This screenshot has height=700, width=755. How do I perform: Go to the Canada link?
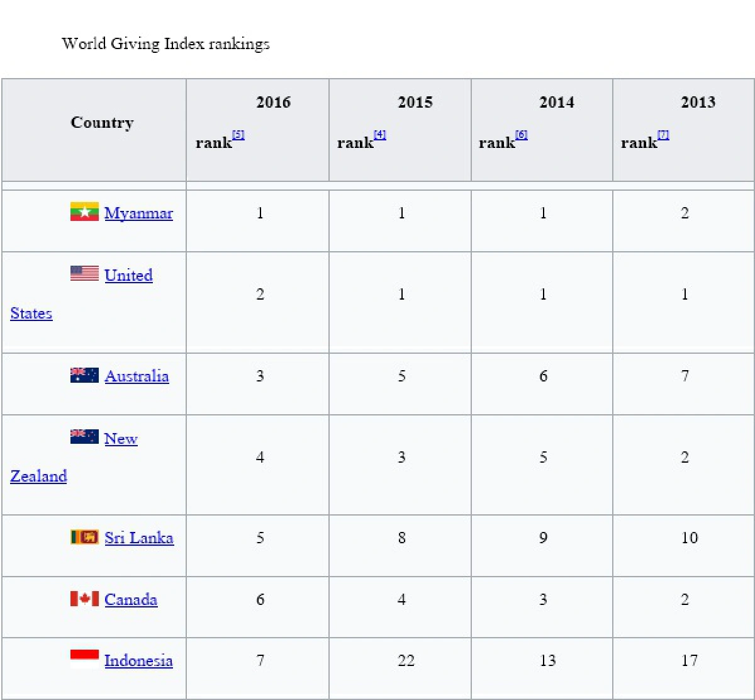131,599
